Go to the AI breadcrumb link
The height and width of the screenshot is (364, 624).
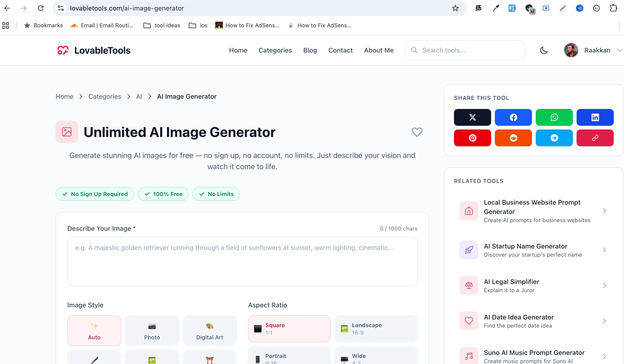click(139, 97)
